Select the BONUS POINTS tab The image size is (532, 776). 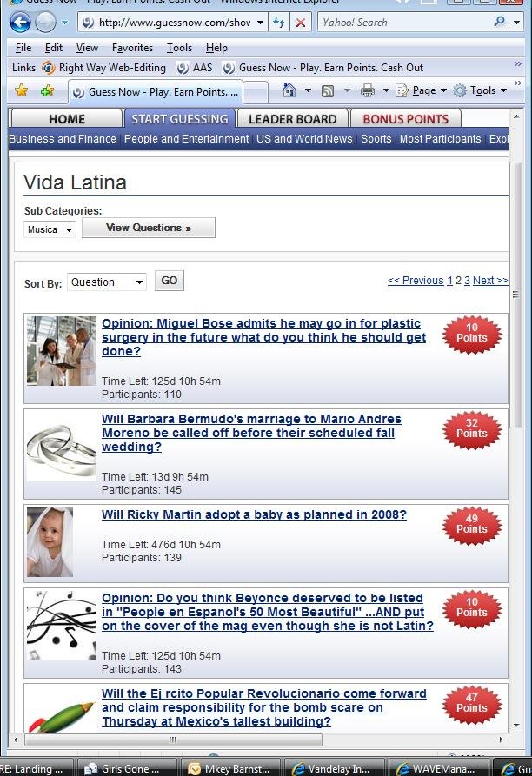pos(406,119)
